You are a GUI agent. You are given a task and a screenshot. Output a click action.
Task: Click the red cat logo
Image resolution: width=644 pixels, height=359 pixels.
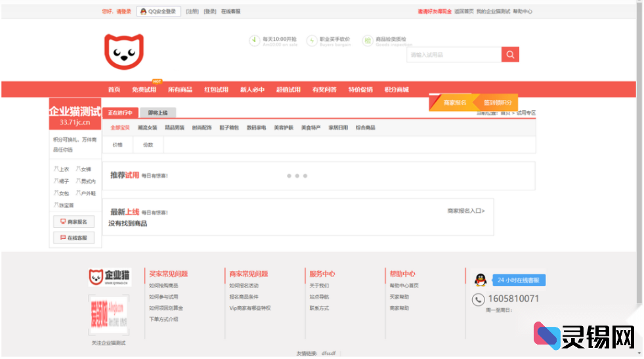pyautogui.click(x=124, y=52)
